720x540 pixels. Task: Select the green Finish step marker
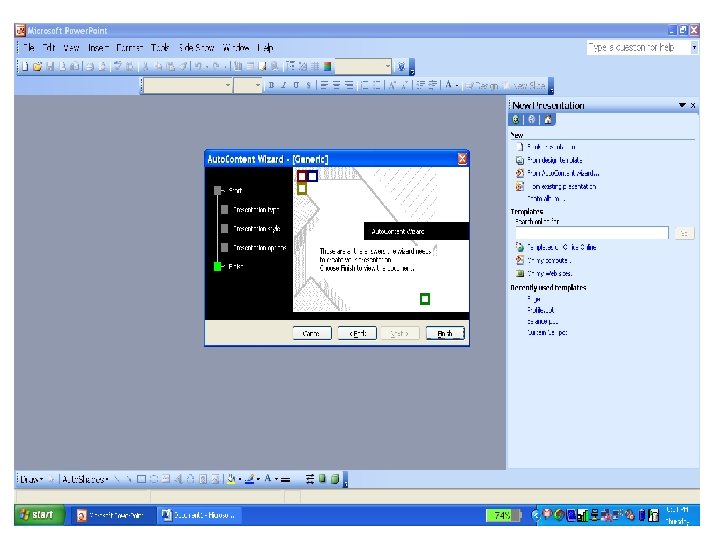(x=218, y=266)
